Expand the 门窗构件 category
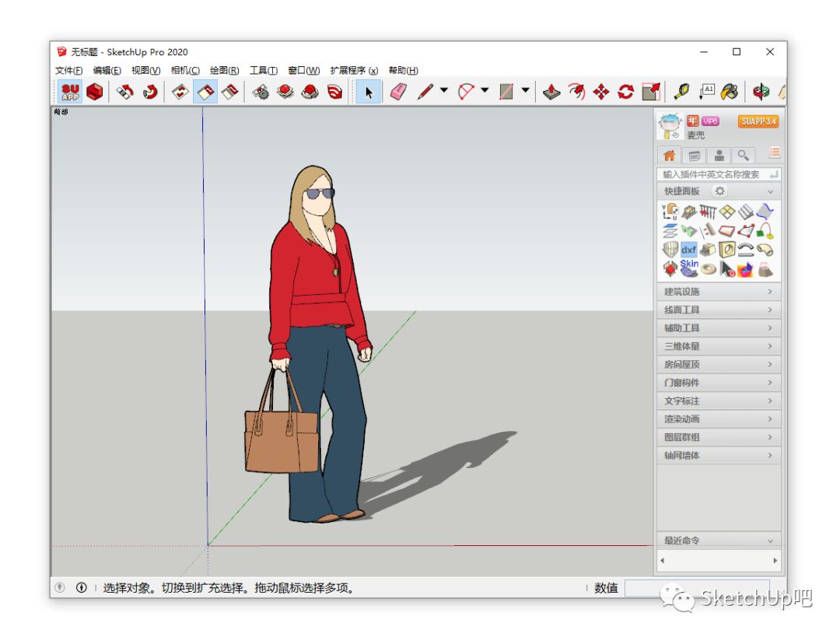Screen dimensions: 840x637 719,383
